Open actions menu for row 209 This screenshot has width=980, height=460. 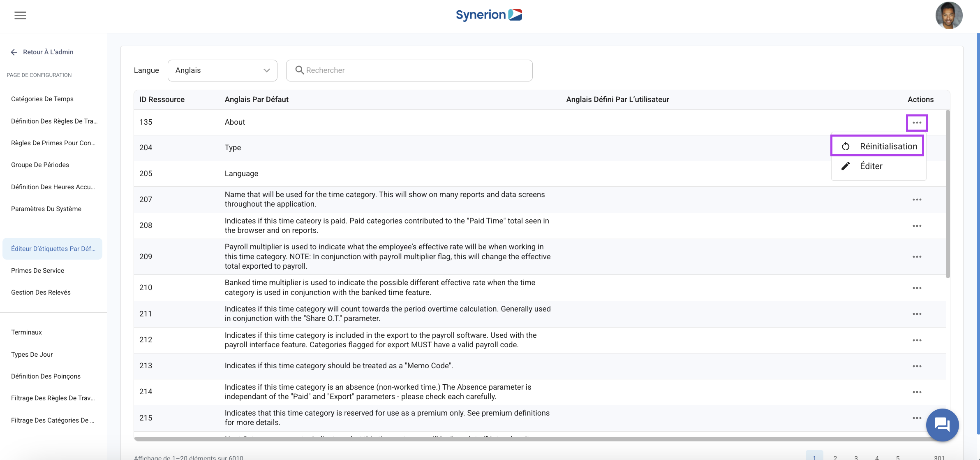(x=917, y=257)
